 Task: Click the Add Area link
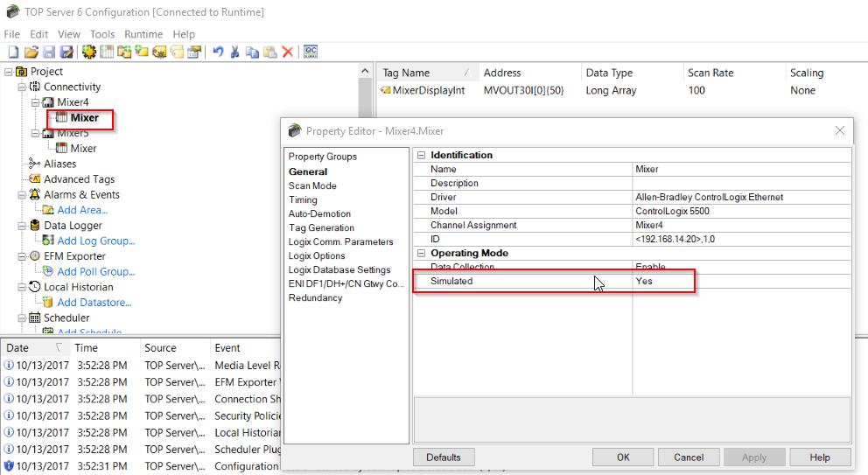[x=82, y=210]
